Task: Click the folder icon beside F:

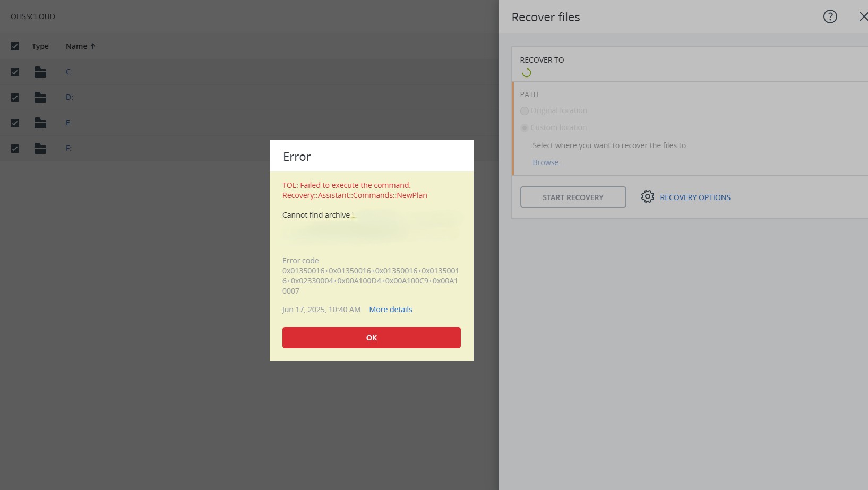Action: pyautogui.click(x=40, y=148)
